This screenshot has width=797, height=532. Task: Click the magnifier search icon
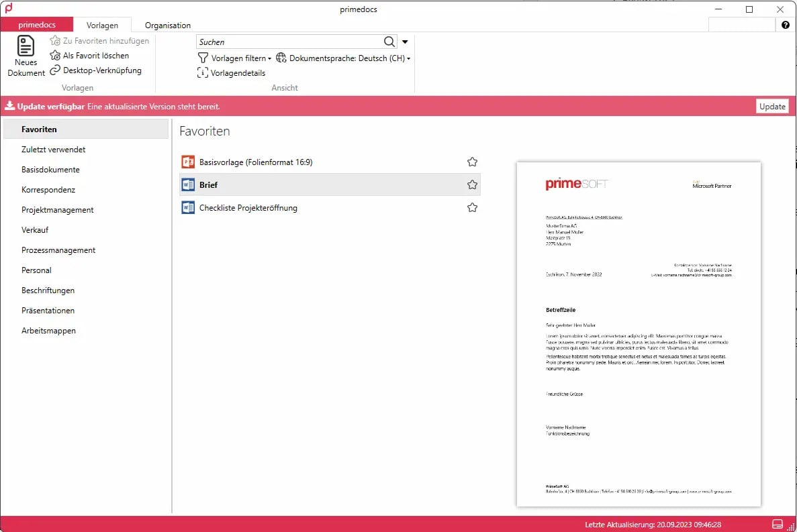point(389,42)
